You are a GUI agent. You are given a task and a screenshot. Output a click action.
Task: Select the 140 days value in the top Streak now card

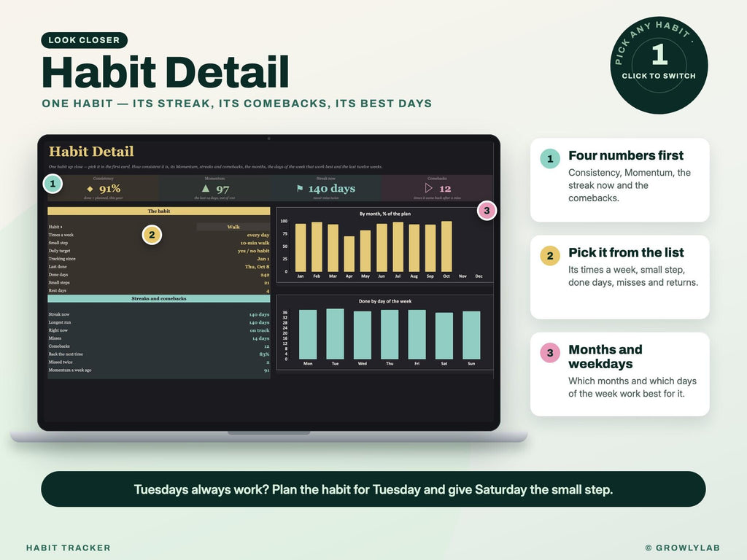[x=332, y=189]
